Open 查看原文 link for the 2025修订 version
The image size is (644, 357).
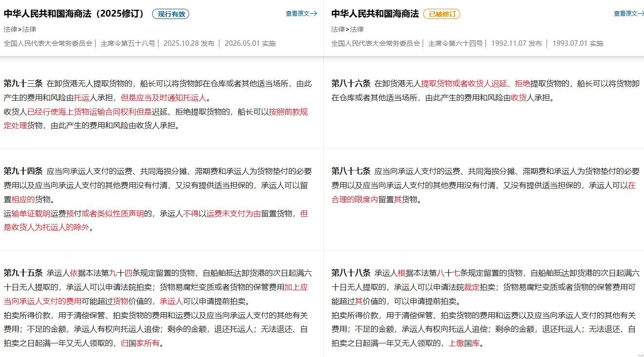click(301, 14)
